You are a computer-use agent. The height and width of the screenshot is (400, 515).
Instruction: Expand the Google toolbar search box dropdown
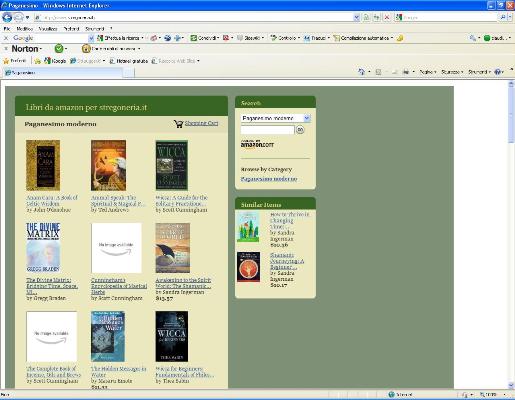click(x=91, y=38)
